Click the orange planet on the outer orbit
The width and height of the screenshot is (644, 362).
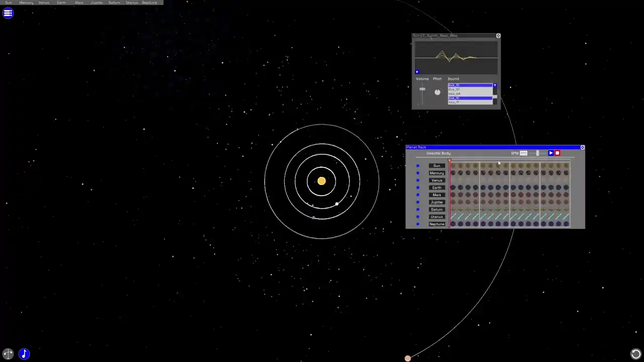408,358
